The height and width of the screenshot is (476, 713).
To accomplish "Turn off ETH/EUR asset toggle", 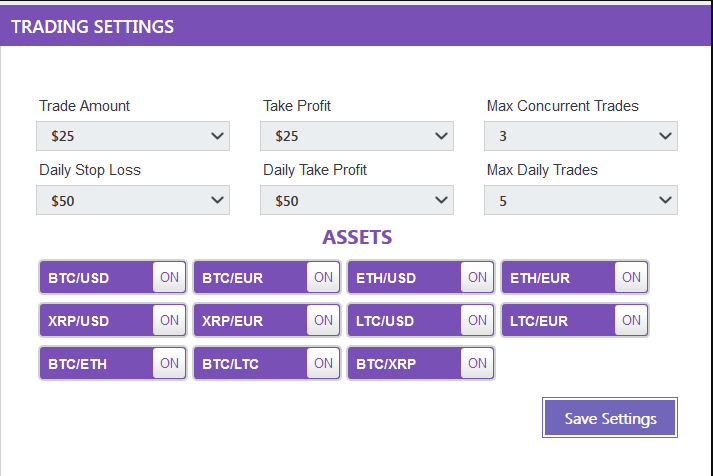I will coord(631,278).
